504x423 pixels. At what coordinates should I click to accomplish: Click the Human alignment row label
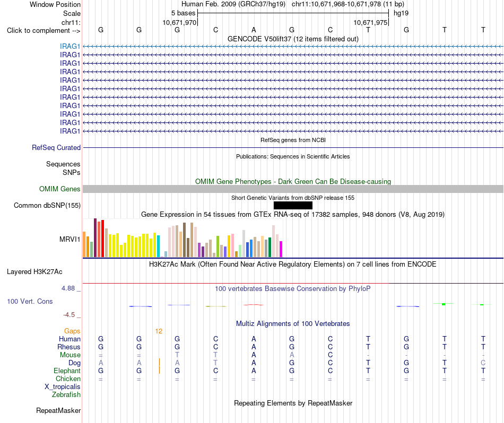(x=69, y=339)
